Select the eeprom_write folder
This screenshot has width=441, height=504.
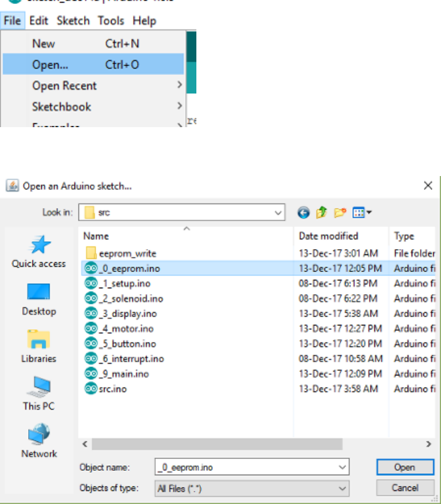pos(121,253)
